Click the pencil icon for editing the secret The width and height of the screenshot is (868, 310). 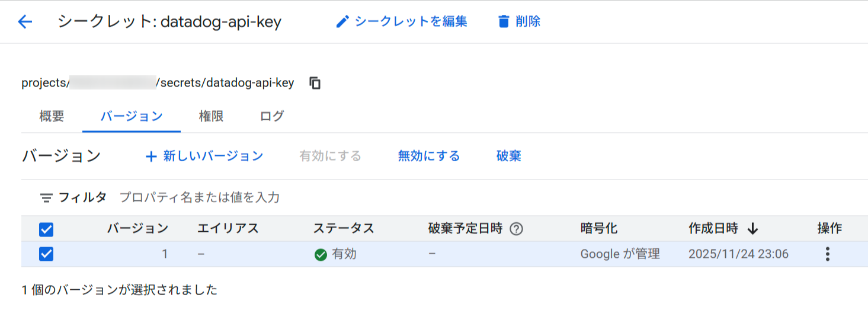[x=342, y=22]
